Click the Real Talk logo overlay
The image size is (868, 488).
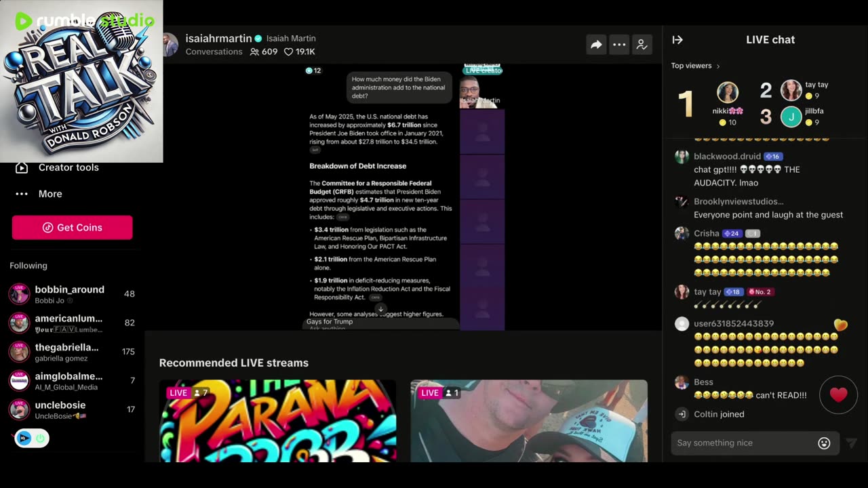81,81
